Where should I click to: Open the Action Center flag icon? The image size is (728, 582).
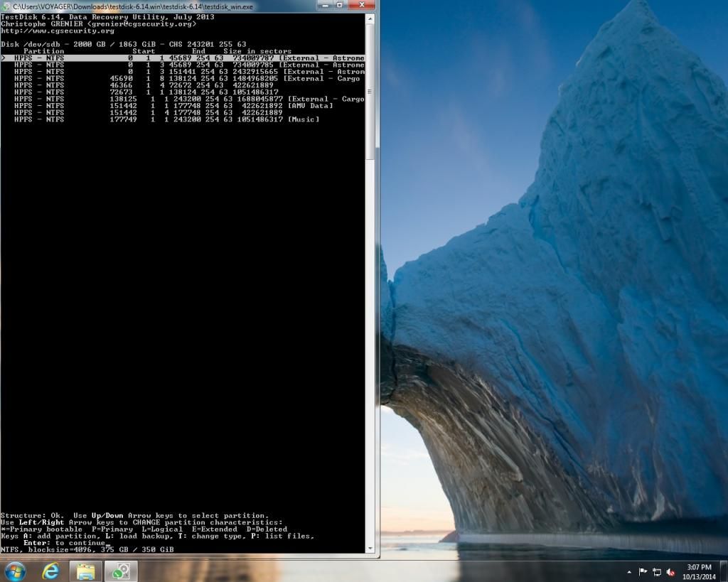(643, 571)
